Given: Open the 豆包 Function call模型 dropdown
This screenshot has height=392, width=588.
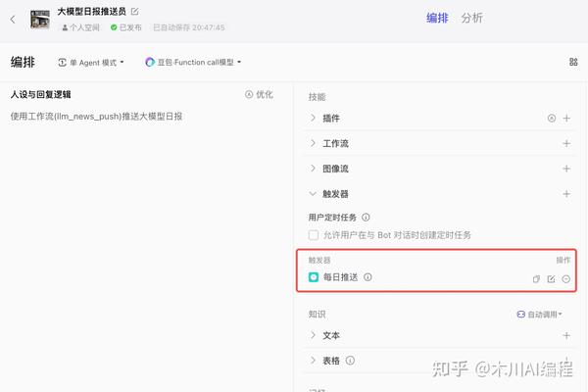Looking at the screenshot, I should click(x=193, y=62).
